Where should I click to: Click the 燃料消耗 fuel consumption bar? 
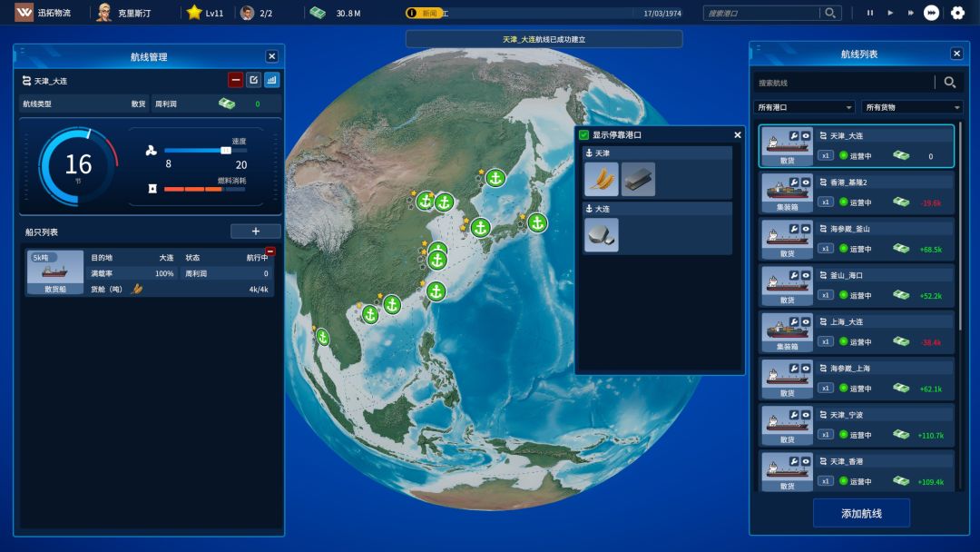tap(204, 189)
